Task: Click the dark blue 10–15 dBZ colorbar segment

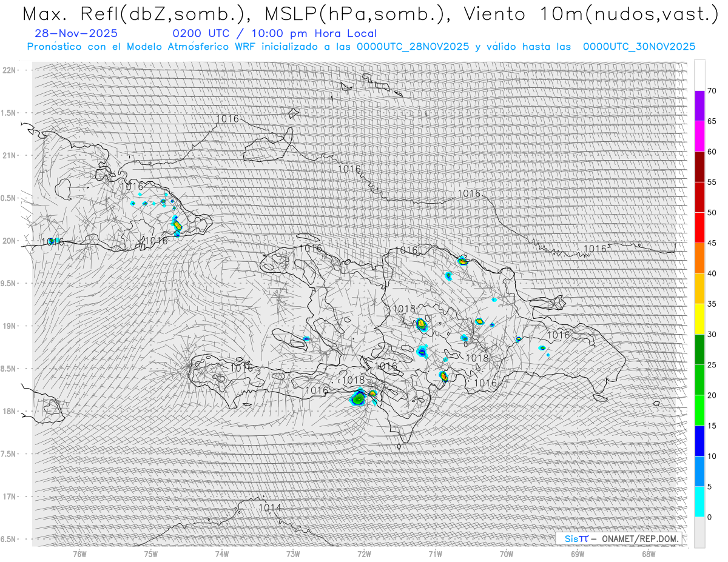Action: pyautogui.click(x=699, y=441)
